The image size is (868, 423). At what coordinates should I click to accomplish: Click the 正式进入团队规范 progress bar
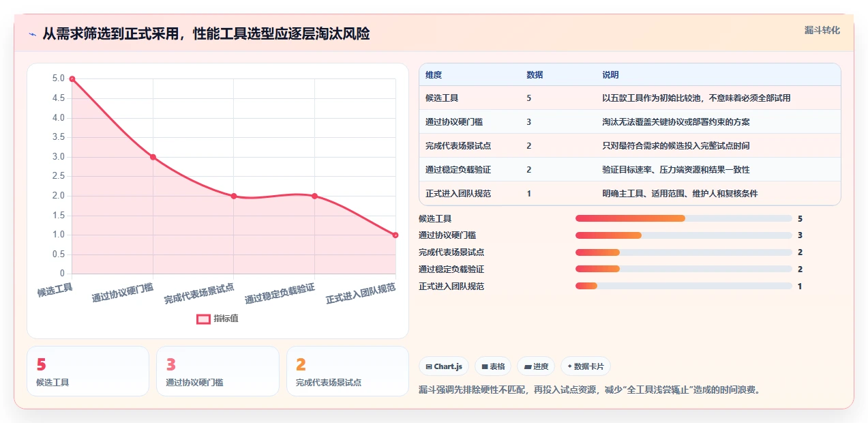(x=684, y=287)
